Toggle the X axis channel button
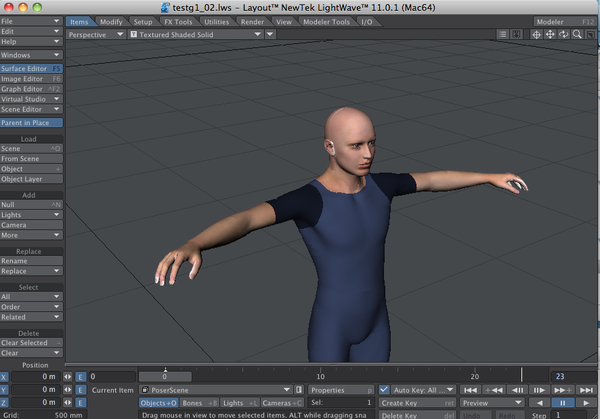600x419 pixels. click(4, 377)
